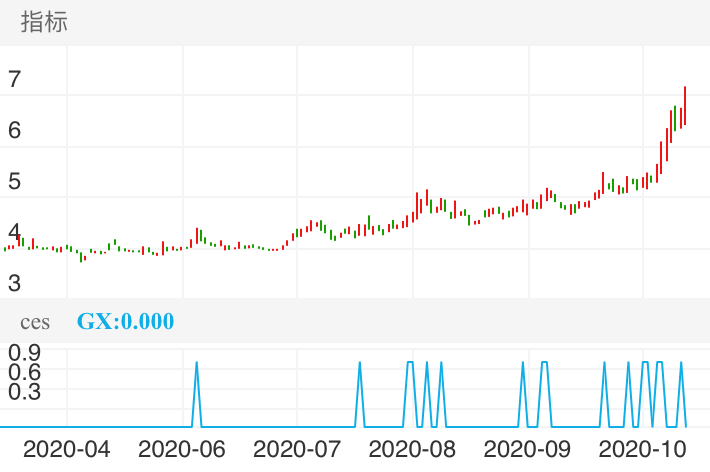Click price axis label 7

(14, 79)
